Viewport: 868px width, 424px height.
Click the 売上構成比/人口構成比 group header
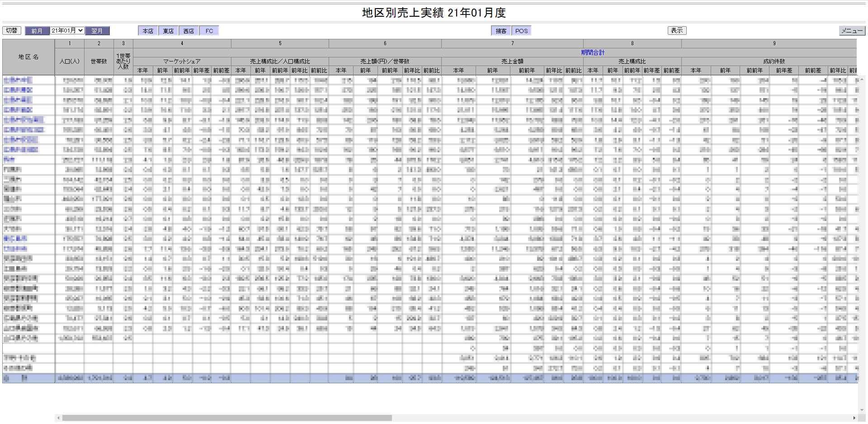coord(280,61)
